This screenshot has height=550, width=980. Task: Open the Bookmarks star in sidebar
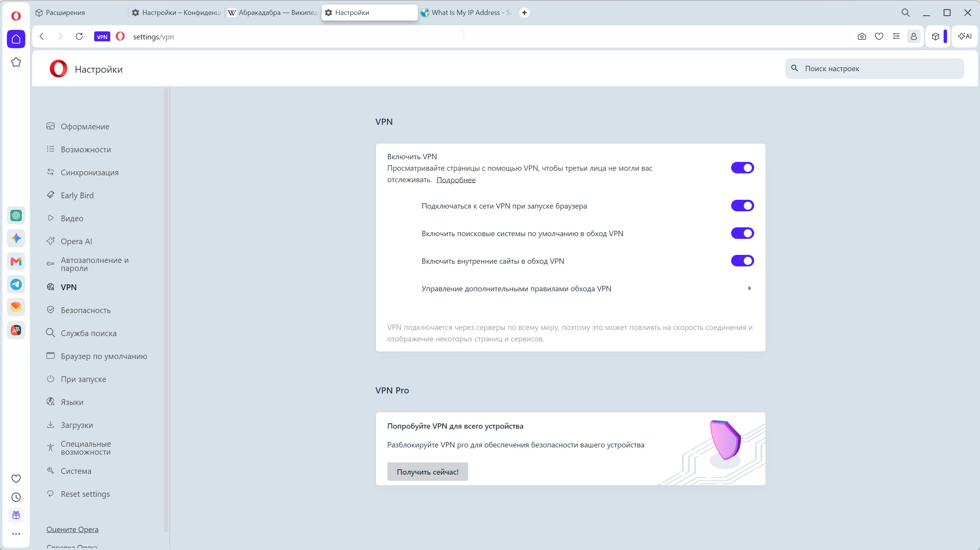(16, 62)
